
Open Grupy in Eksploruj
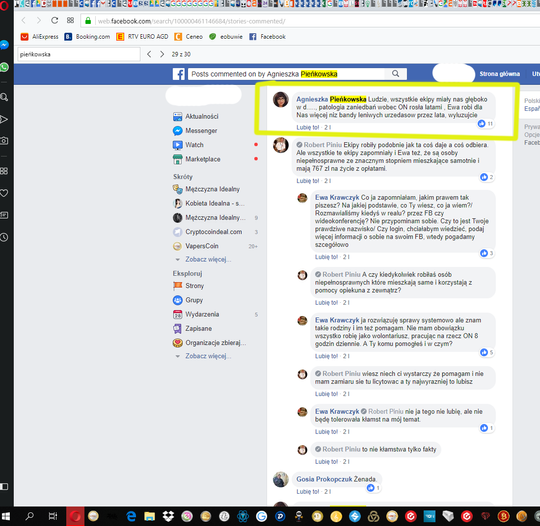point(188,300)
